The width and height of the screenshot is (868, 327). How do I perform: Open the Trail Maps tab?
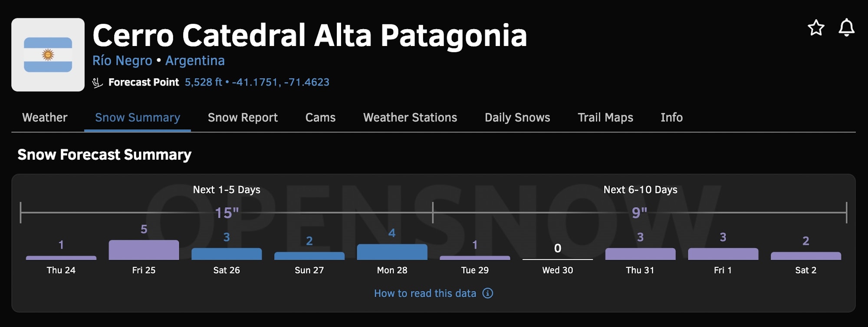(605, 118)
